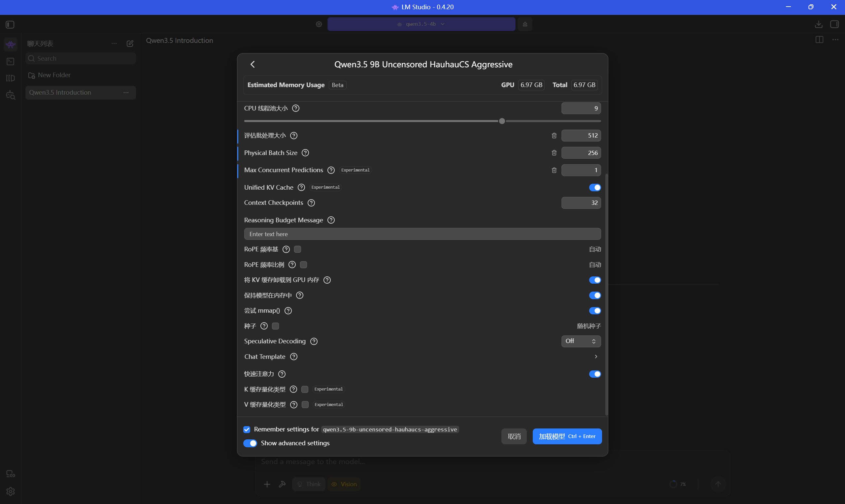Toggle 将 KV 缓存卸载到 GPU 内存 switch
Image resolution: width=845 pixels, height=504 pixels.
(x=595, y=280)
